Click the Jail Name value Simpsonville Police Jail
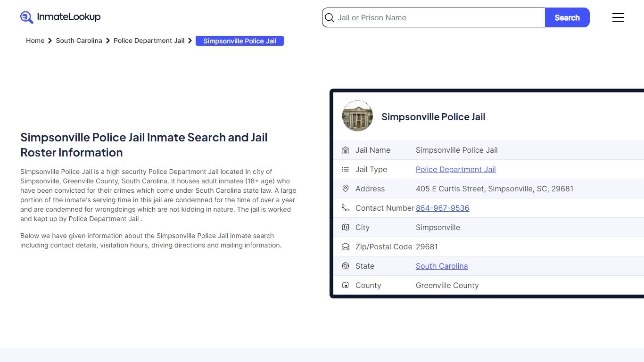Image resolution: width=644 pixels, height=362 pixels. tap(457, 150)
